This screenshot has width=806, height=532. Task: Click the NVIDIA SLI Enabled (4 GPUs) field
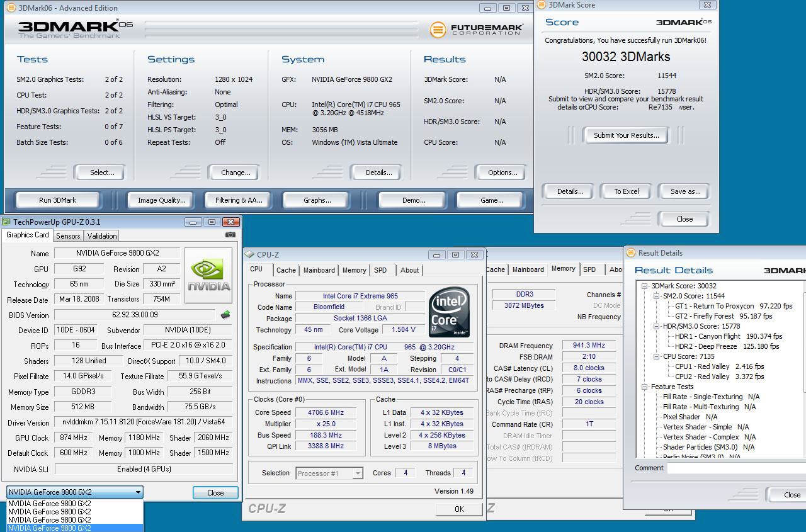tap(144, 469)
